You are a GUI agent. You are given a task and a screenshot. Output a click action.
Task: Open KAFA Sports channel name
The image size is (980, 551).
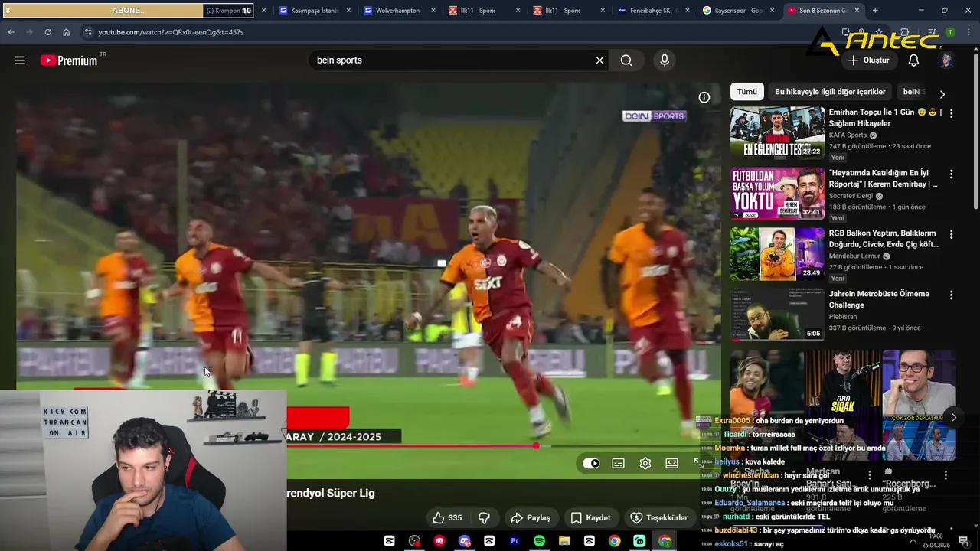(848, 135)
